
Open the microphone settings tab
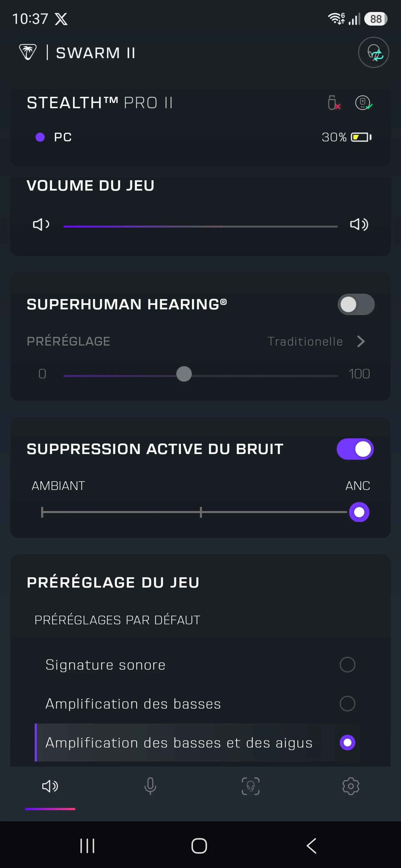pos(150,786)
